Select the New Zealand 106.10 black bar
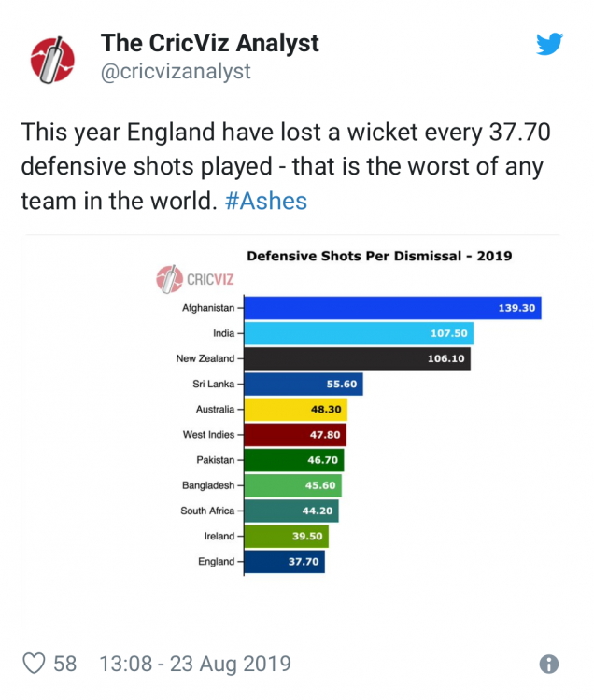 (x=358, y=358)
